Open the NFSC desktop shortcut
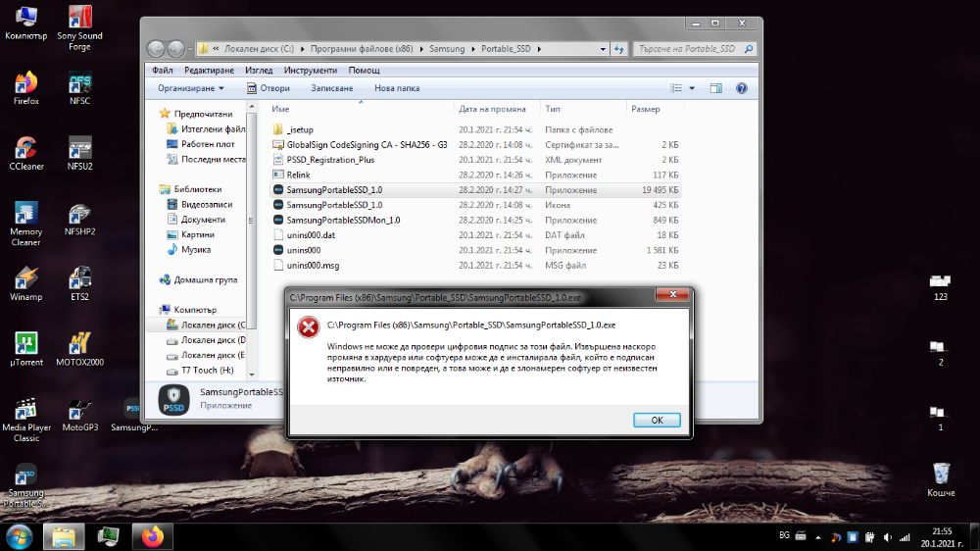 [79, 88]
